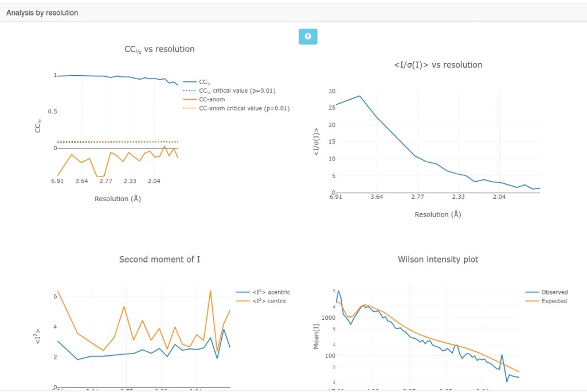Screen dimensions: 587x392
Task: Click the peak of the <I/σ(I)> curve
Action: coord(359,96)
